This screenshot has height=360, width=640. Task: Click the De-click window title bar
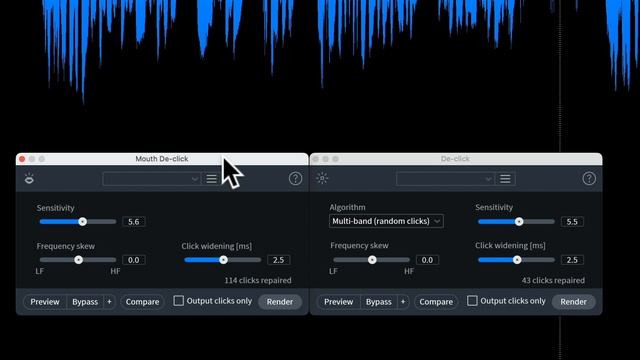pos(456,159)
